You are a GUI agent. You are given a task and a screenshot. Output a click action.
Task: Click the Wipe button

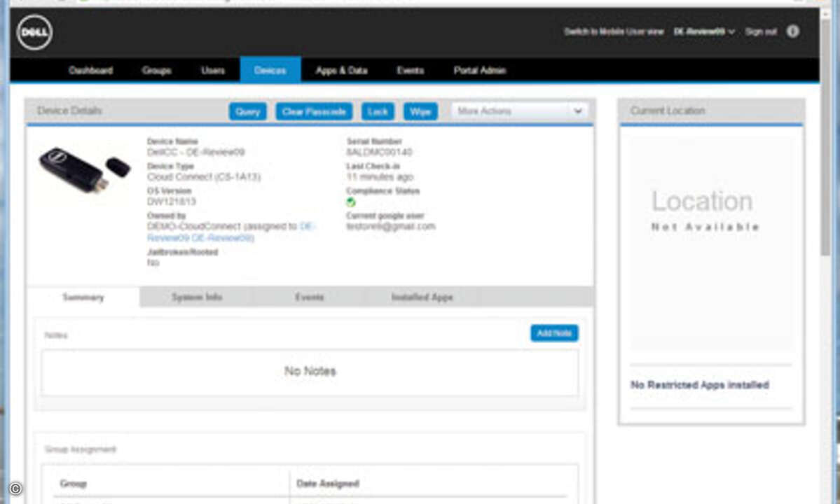pos(420,111)
